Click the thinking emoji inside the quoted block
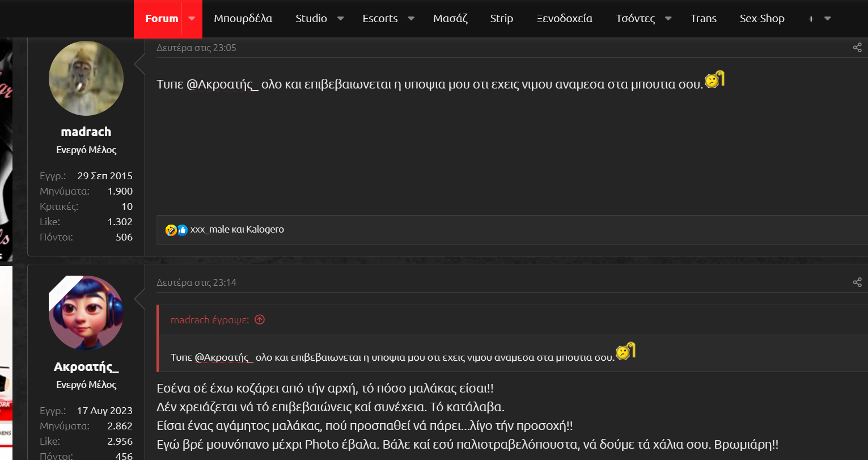The width and height of the screenshot is (868, 460). tap(625, 351)
